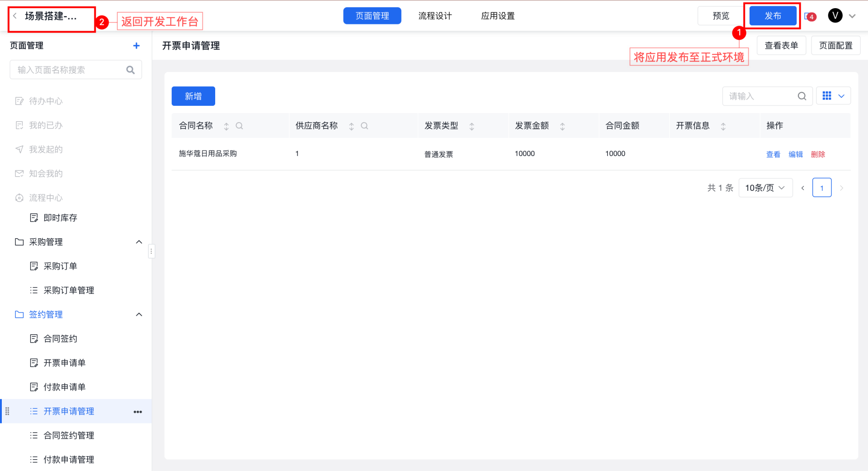Click the sidebar collapse splitter handle
The width and height of the screenshot is (868, 471).
151,251
